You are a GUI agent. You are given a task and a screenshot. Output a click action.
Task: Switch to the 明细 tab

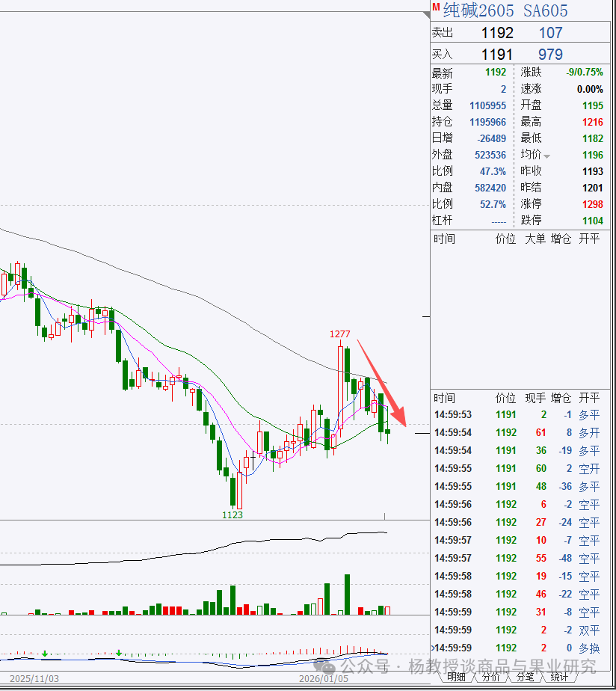pos(456,677)
